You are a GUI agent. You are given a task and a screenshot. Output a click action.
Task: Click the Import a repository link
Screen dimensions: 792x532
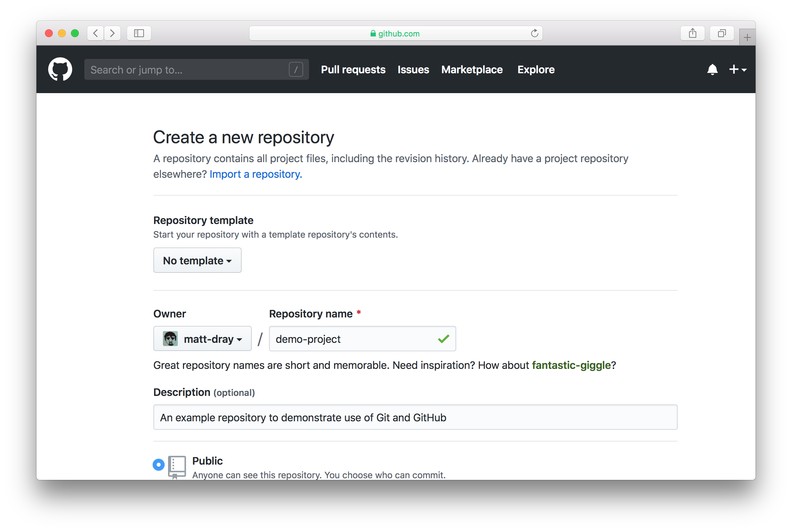coord(255,174)
